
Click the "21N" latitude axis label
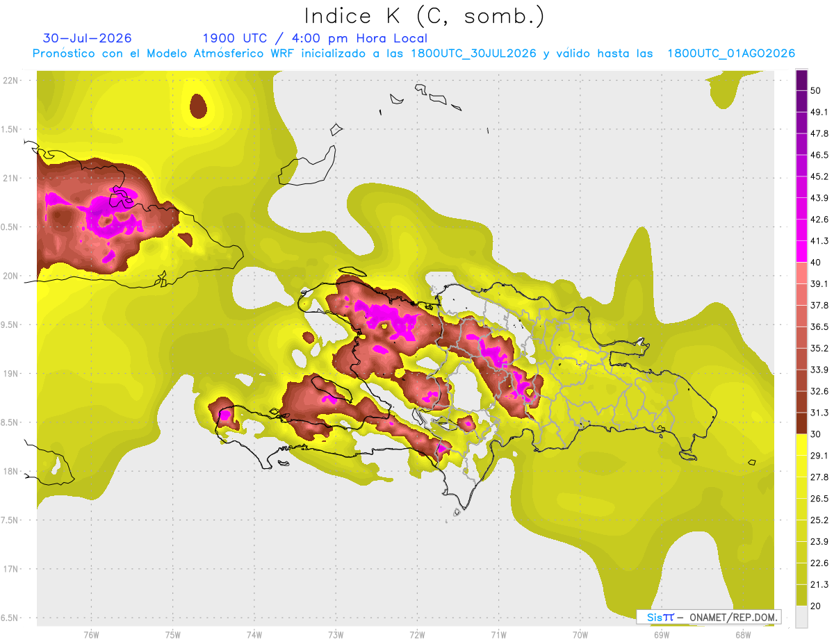[10, 178]
